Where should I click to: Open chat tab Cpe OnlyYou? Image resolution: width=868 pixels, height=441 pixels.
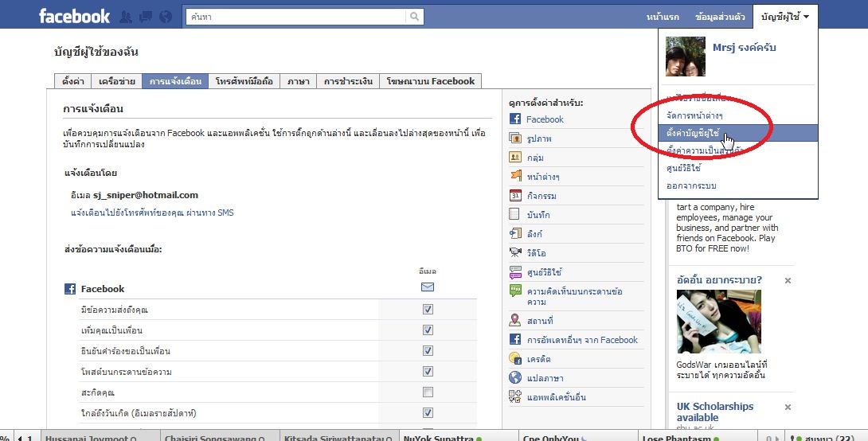coord(578,436)
